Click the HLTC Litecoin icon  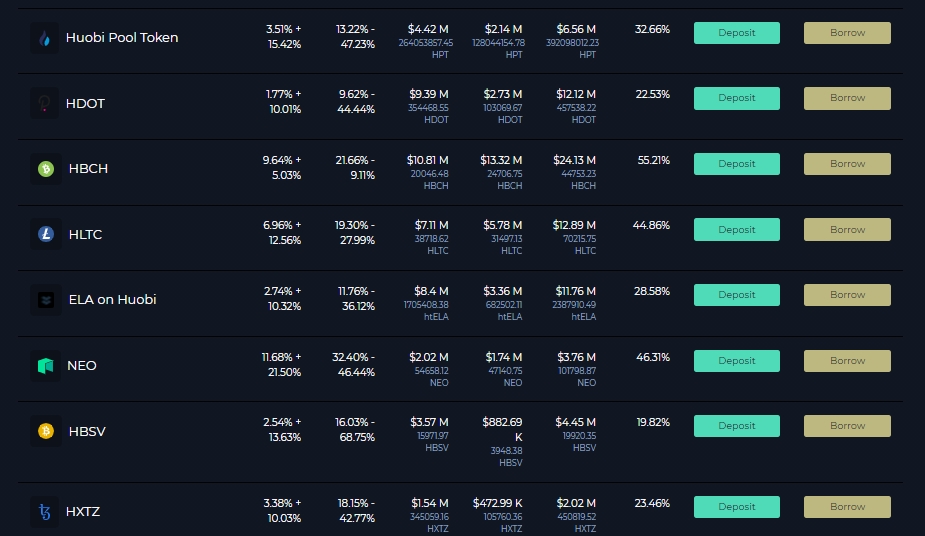pyautogui.click(x=45, y=235)
